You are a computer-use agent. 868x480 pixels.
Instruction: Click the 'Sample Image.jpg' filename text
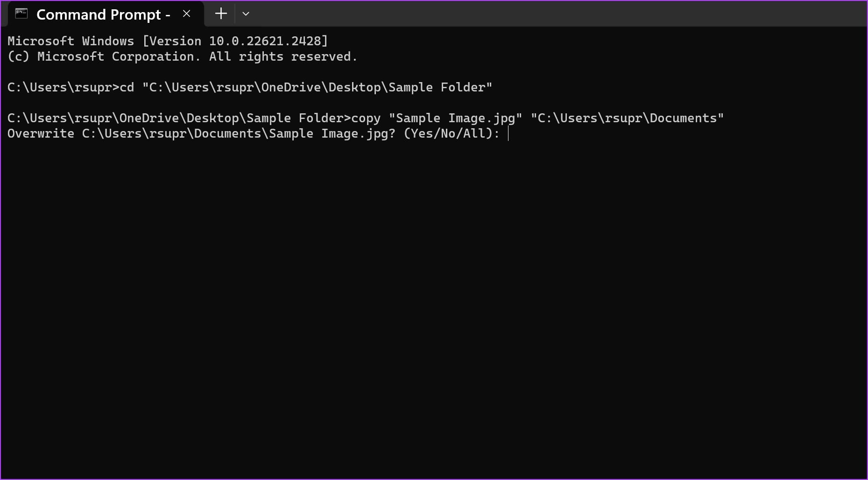pos(455,118)
